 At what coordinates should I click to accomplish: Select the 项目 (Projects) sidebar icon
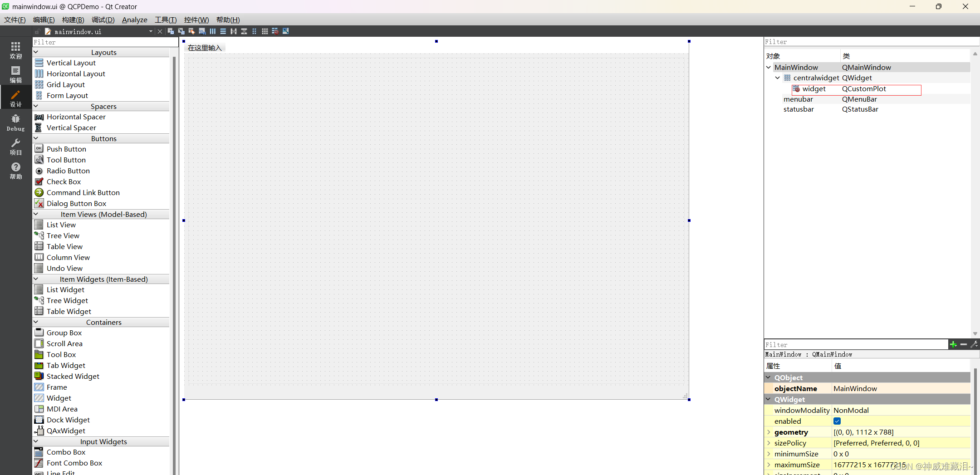pos(15,145)
